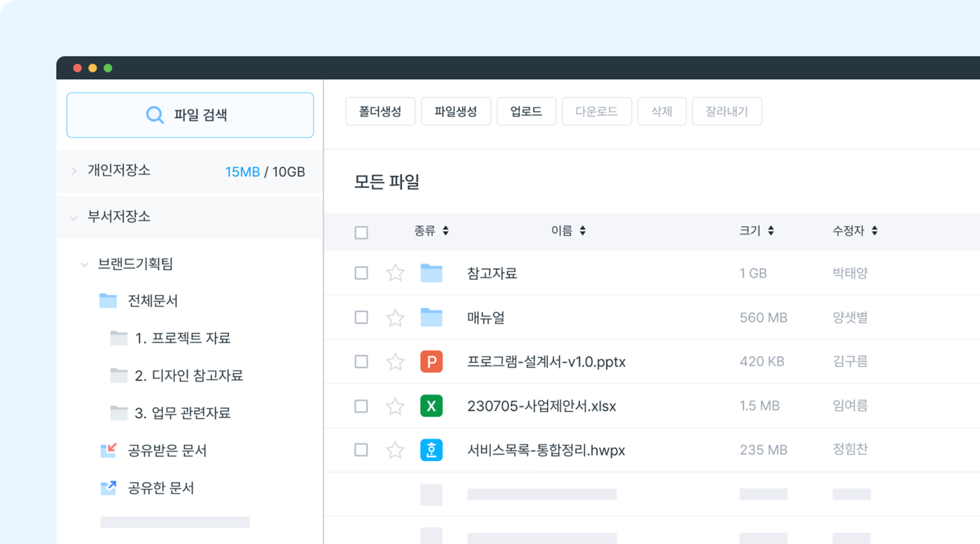
Task: Click the Excel icon for 230705-사업제안서.xlsx
Action: pos(432,406)
